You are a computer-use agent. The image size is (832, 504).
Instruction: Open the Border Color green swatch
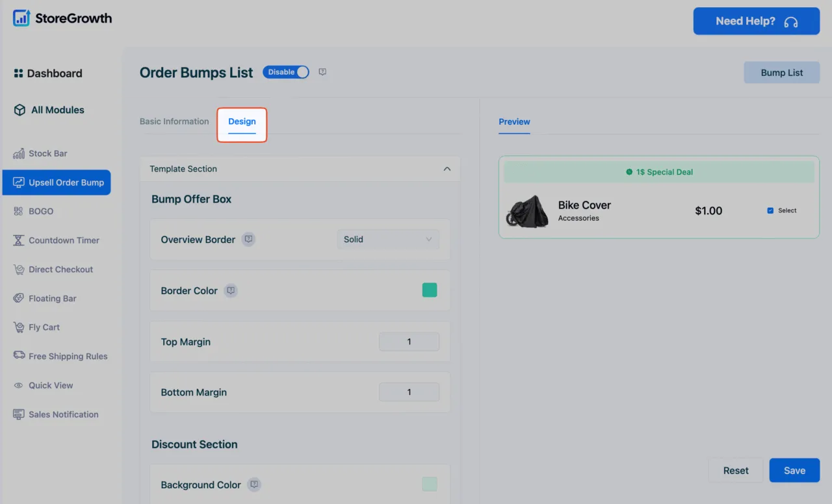point(430,290)
